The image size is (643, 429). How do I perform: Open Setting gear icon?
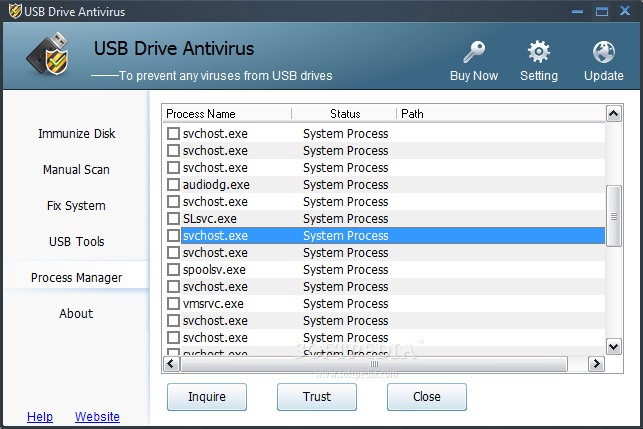coord(539,52)
